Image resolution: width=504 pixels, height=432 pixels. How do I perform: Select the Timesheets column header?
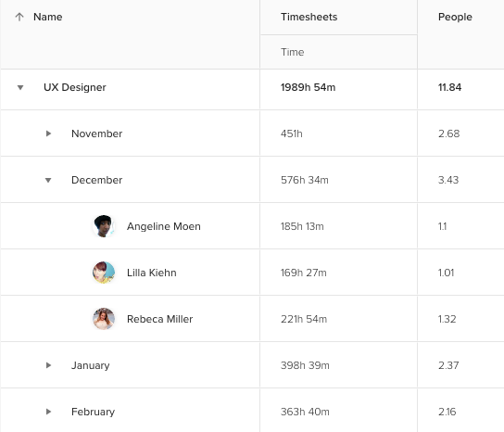point(309,17)
